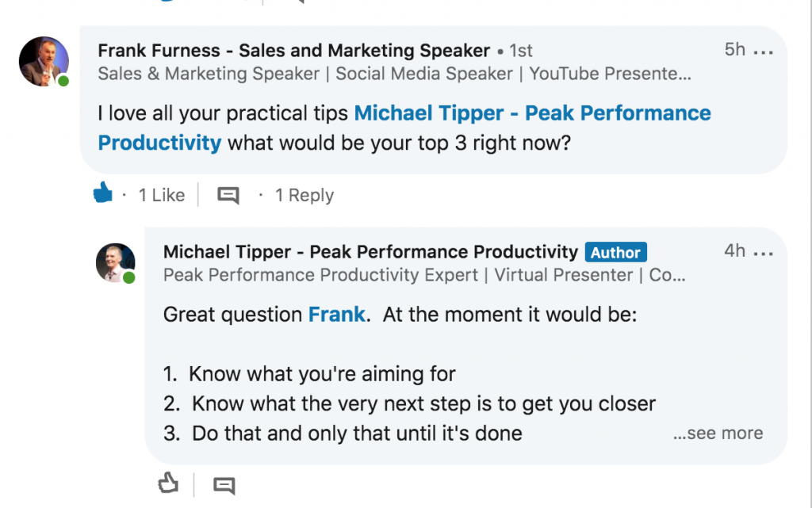This screenshot has width=812, height=508.
Task: Open three-dot menu on Frank's 5h comment
Action: click(x=764, y=52)
